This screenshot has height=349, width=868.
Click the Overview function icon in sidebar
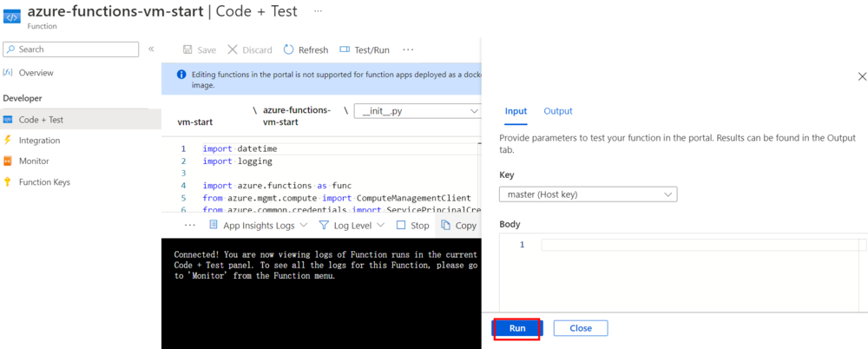click(x=8, y=73)
